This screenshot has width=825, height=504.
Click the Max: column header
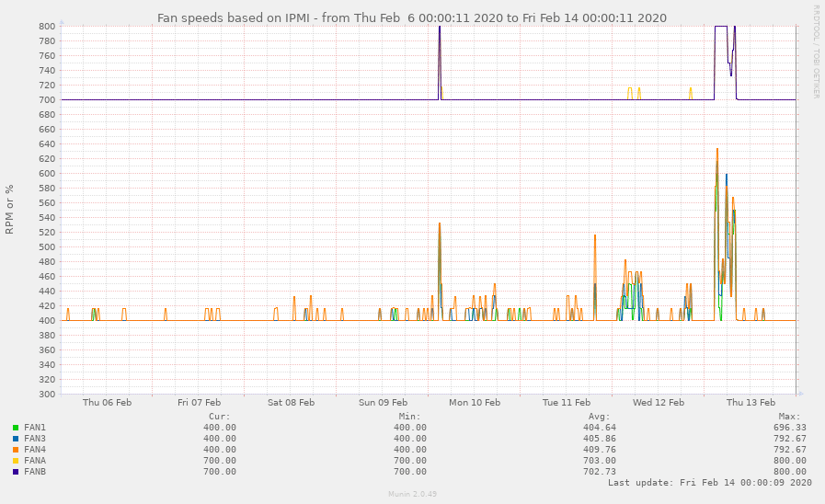point(790,417)
